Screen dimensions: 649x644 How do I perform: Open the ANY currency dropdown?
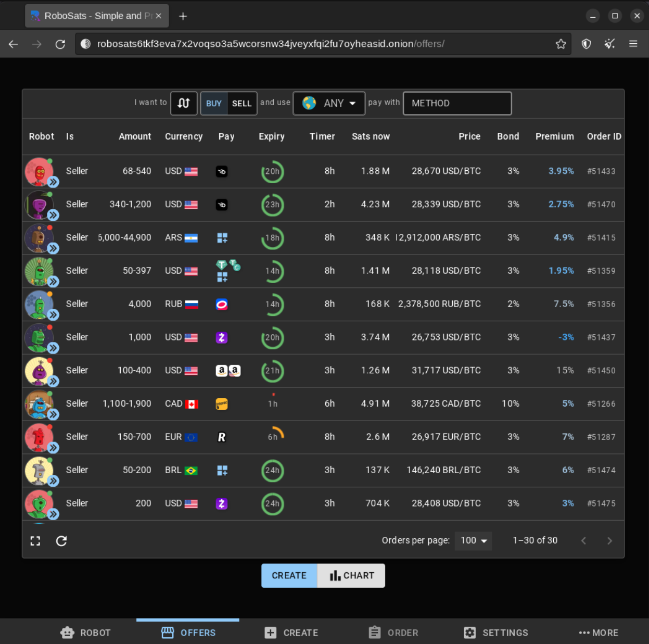(x=329, y=103)
